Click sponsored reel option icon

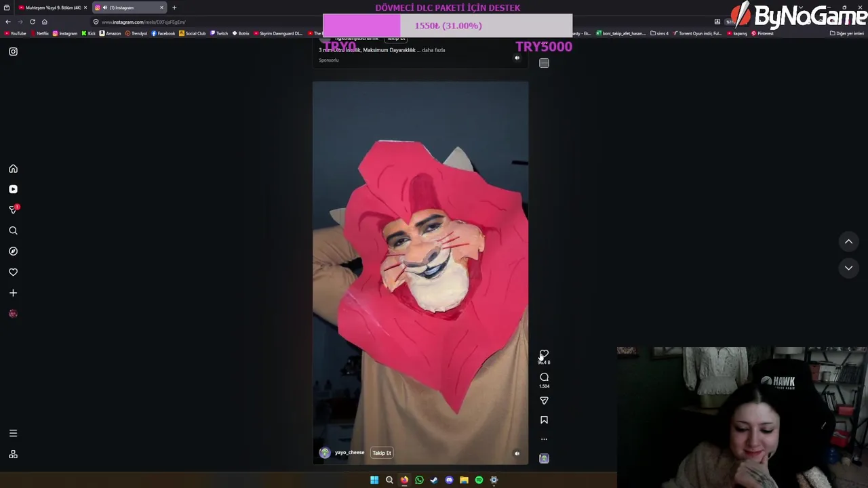pos(544,63)
